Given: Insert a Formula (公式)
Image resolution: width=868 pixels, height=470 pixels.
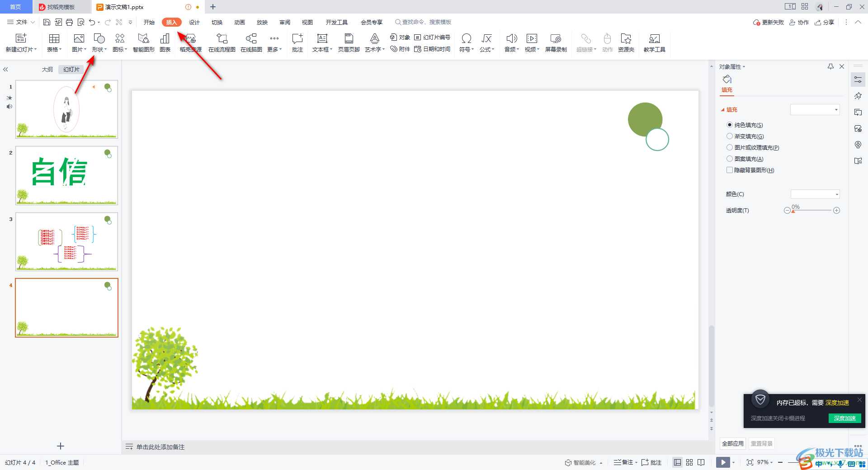Looking at the screenshot, I should tap(487, 43).
